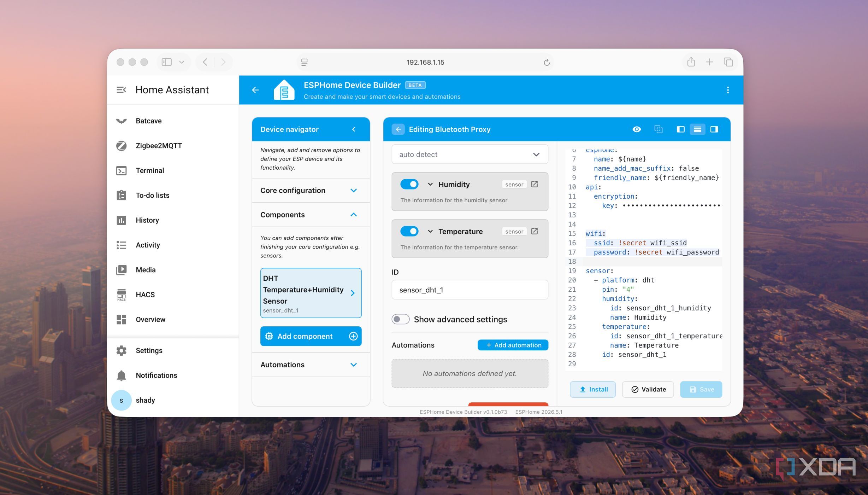Switch to split layout view

tap(697, 129)
